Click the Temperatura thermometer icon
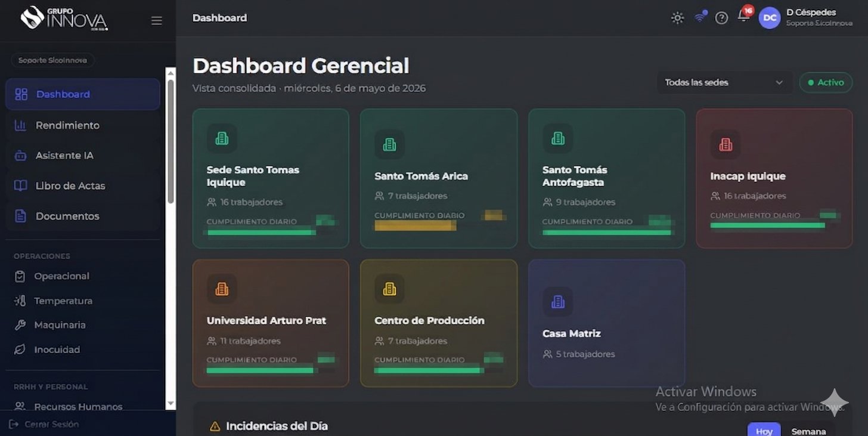Viewport: 868px width, 436px height. [x=20, y=301]
